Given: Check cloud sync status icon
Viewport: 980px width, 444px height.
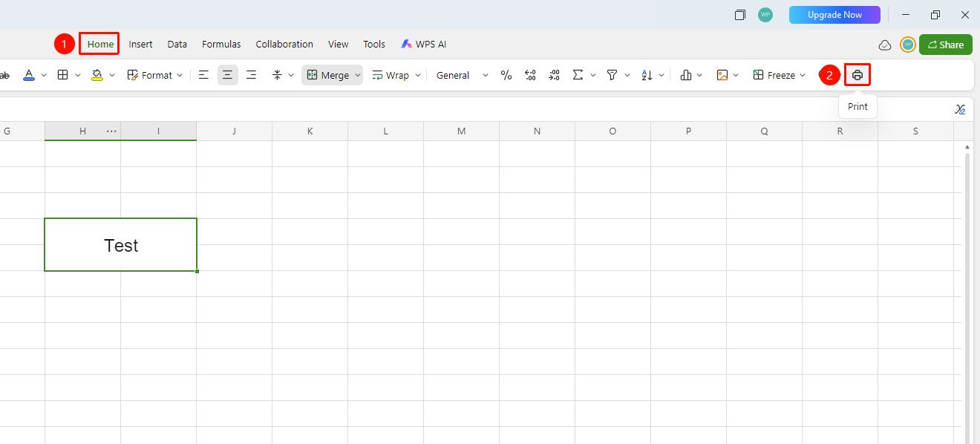Looking at the screenshot, I should 885,45.
